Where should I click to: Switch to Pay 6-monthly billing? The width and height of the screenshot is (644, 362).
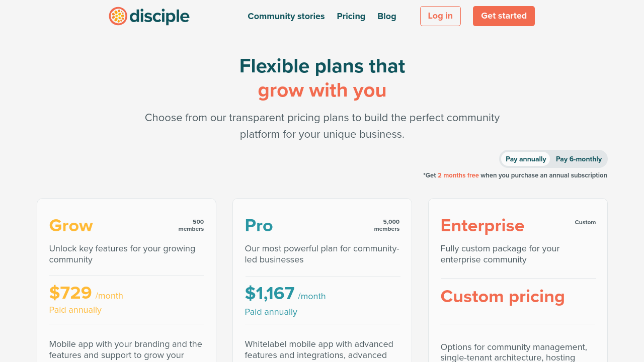click(x=579, y=159)
